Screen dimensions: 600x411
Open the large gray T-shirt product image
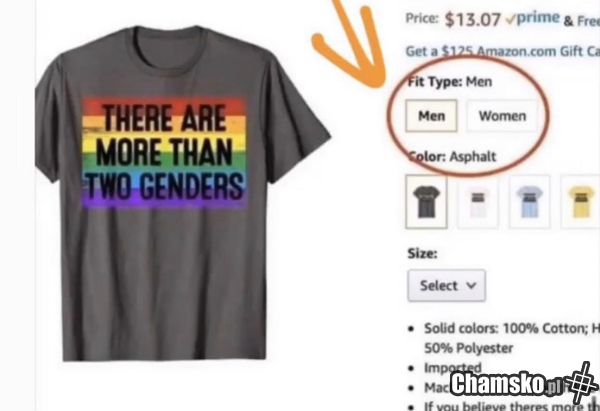pos(182,193)
